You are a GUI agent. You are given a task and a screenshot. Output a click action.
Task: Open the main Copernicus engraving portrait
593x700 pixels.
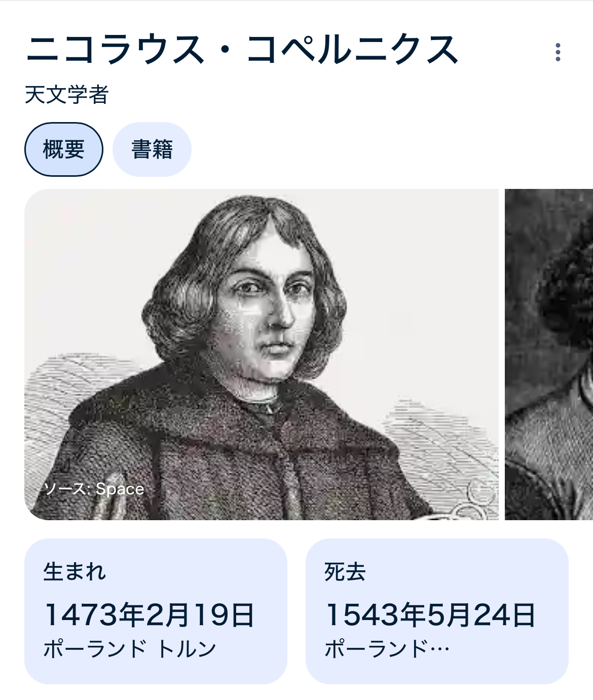point(262,355)
